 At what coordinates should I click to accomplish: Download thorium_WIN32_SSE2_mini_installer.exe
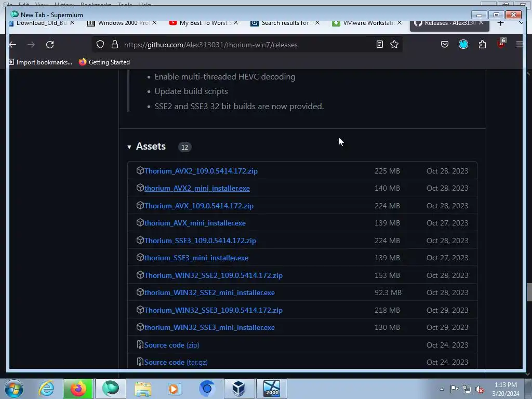coord(210,292)
